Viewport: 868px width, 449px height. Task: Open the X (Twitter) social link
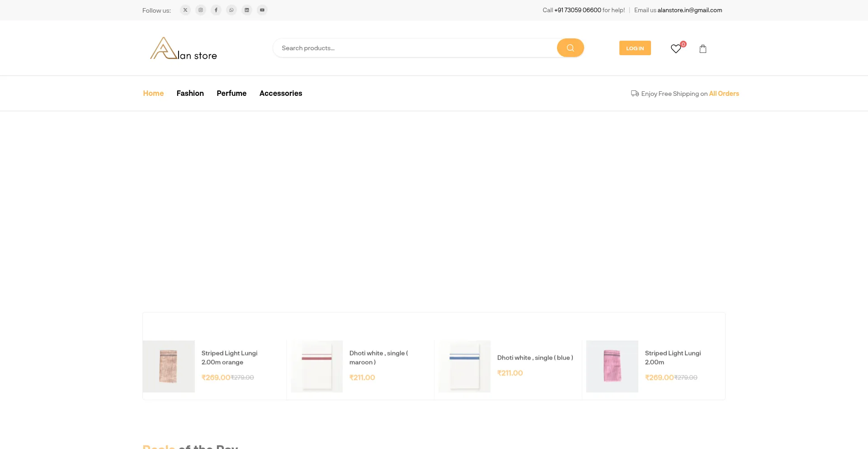[185, 10]
